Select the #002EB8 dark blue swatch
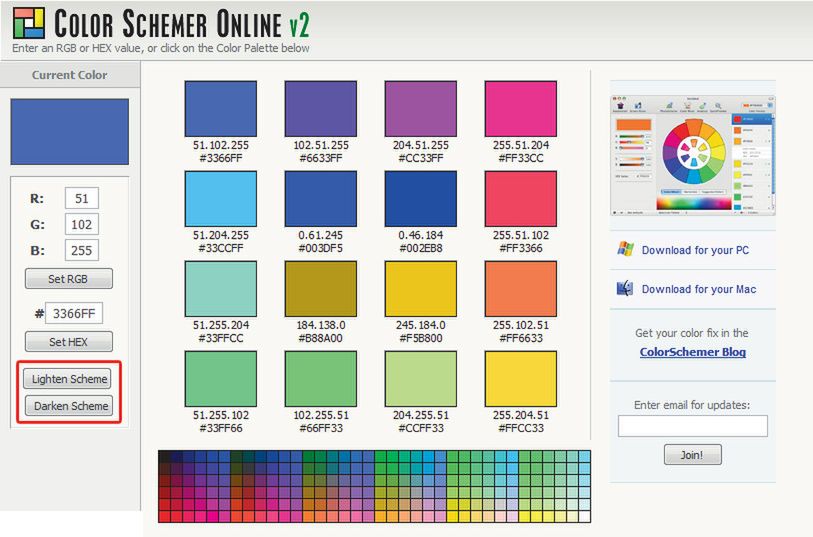Image resolution: width=813 pixels, height=537 pixels. coord(420,199)
